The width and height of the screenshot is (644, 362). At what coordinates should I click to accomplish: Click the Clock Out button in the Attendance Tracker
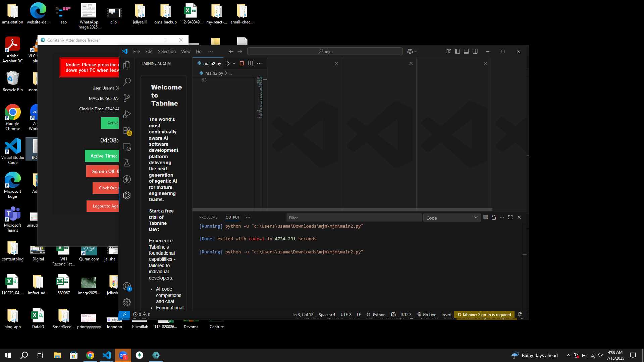[x=106, y=188]
